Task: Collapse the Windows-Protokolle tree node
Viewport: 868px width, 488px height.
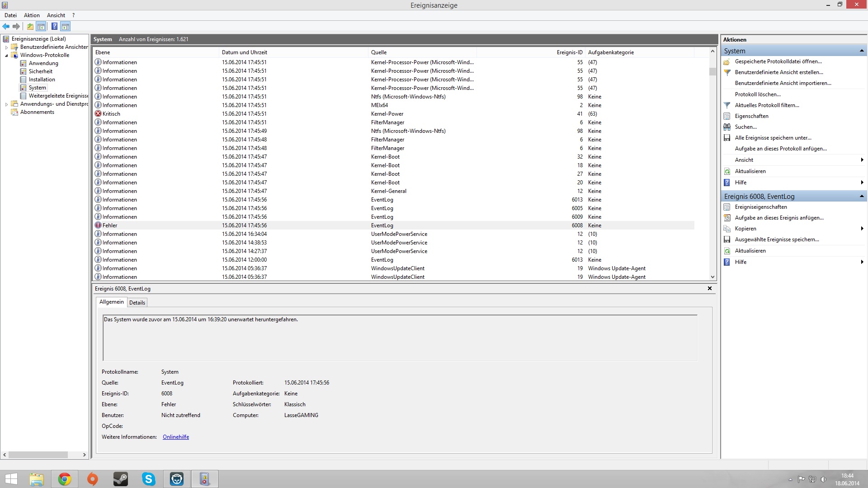Action: pos(6,56)
